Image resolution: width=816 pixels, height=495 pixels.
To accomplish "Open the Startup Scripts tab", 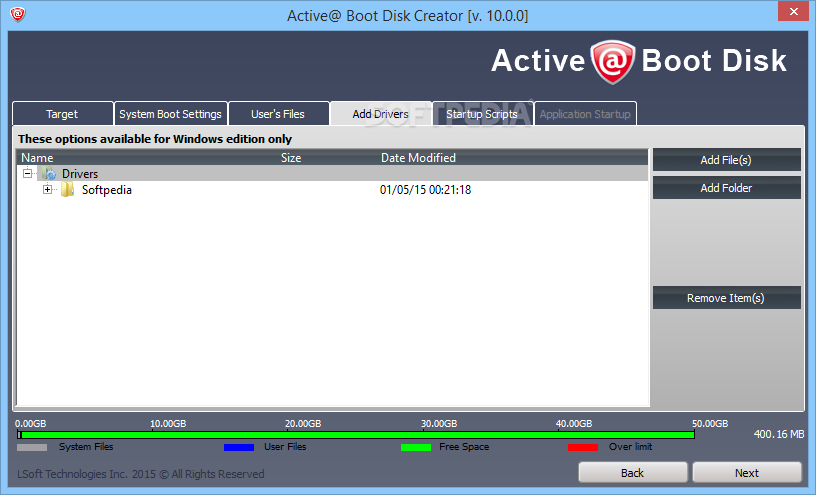I will pyautogui.click(x=482, y=113).
